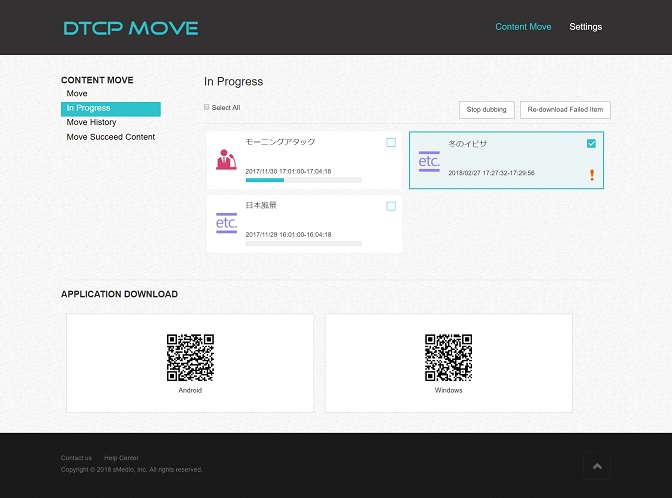Click the news presenter icon for モーニングアタック
672x498 pixels.
[x=226, y=158]
